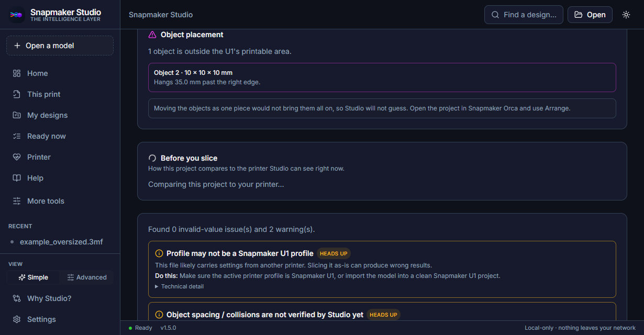
Task: Click the Snapmaker Studio logo icon
Action: click(17, 15)
